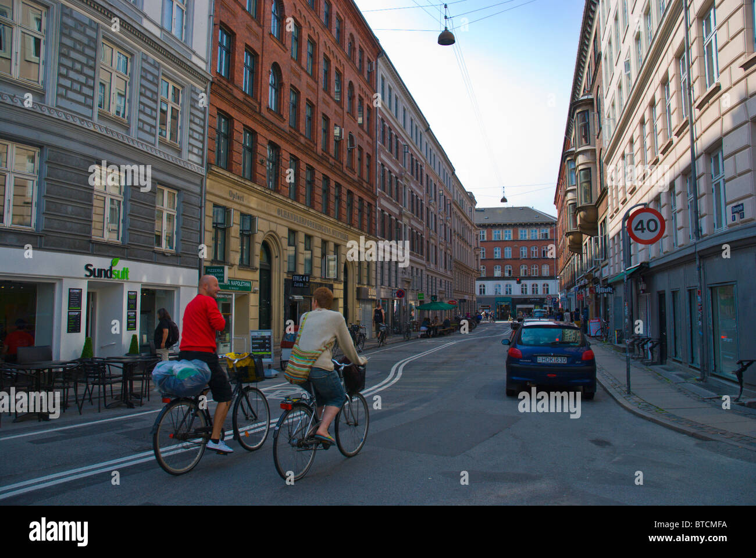Click the round 40 speed limit sign
This screenshot has width=756, height=558.
click(x=646, y=226)
